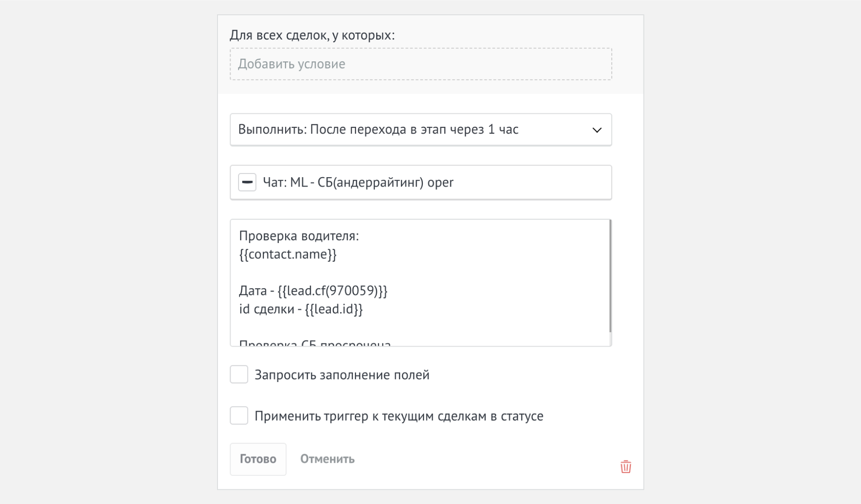This screenshot has width=861, height=504.
Task: Select the Чат: ML - СБ(андеррайтинг) oper field
Action: click(x=421, y=182)
